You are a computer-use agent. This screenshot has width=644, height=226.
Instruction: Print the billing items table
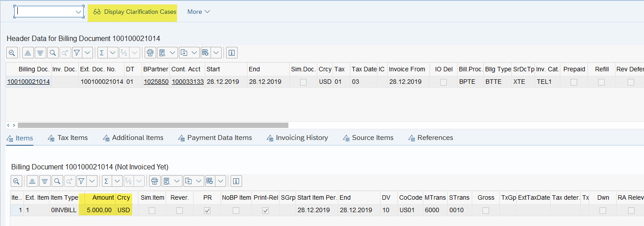click(x=154, y=181)
